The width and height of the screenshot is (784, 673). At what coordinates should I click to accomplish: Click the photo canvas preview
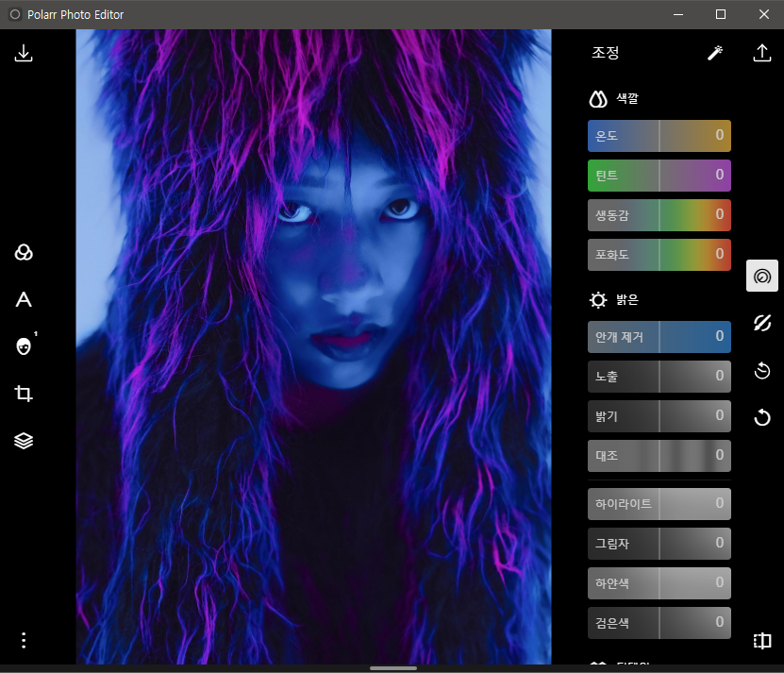click(313, 346)
